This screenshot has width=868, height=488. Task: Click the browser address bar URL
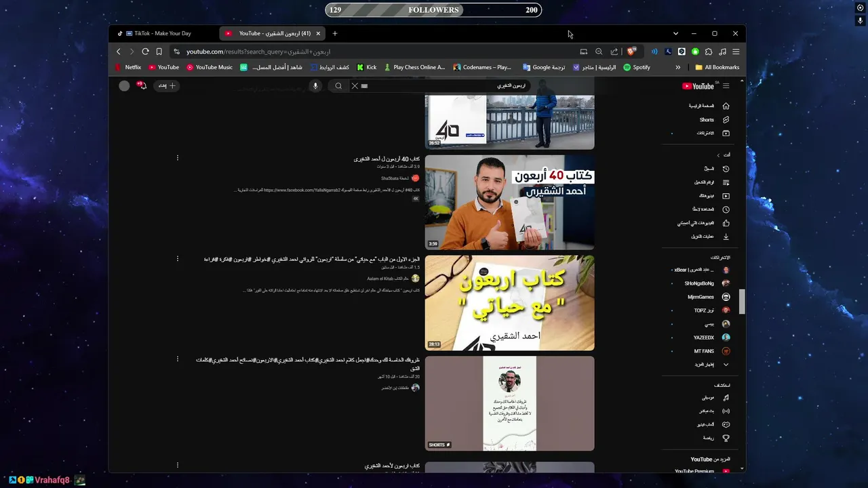pyautogui.click(x=258, y=52)
